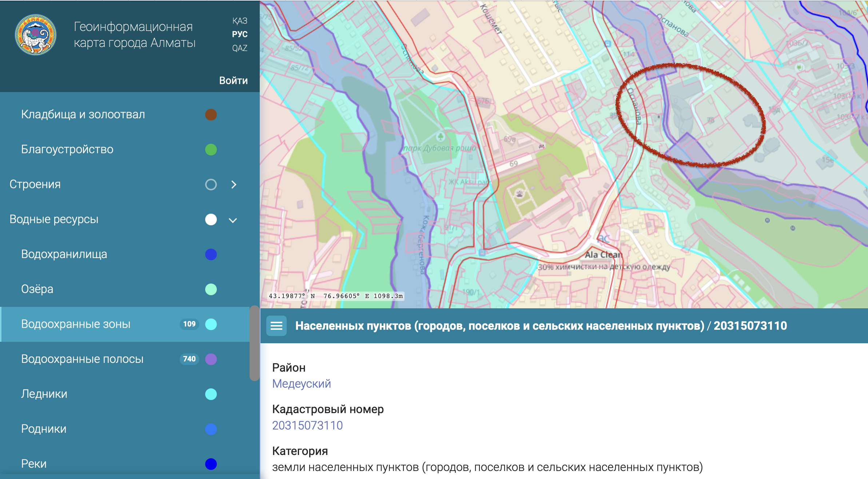Click the park tree icon in Дубовая роща
This screenshot has width=868, height=479.
(x=441, y=137)
